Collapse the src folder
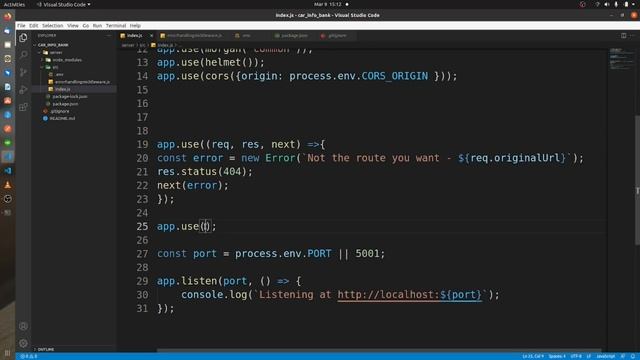Image resolution: width=640 pixels, height=360 pixels. point(56,67)
